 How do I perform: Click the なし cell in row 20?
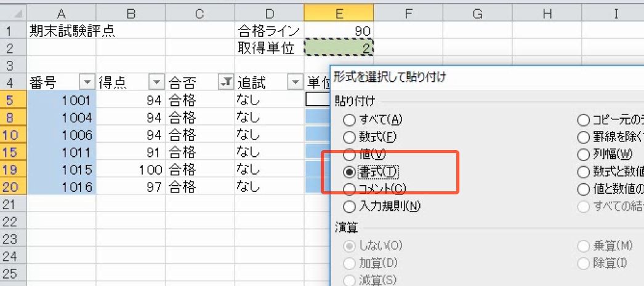click(x=270, y=187)
